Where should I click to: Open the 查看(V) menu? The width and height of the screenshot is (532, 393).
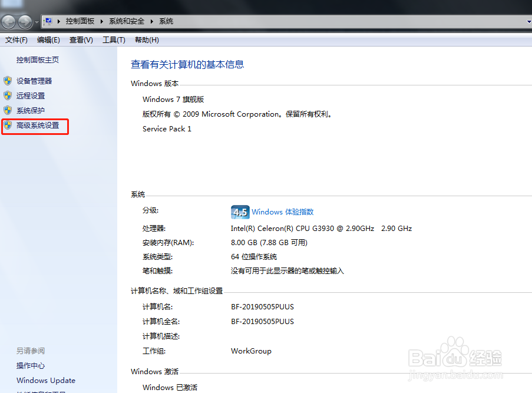pos(81,40)
